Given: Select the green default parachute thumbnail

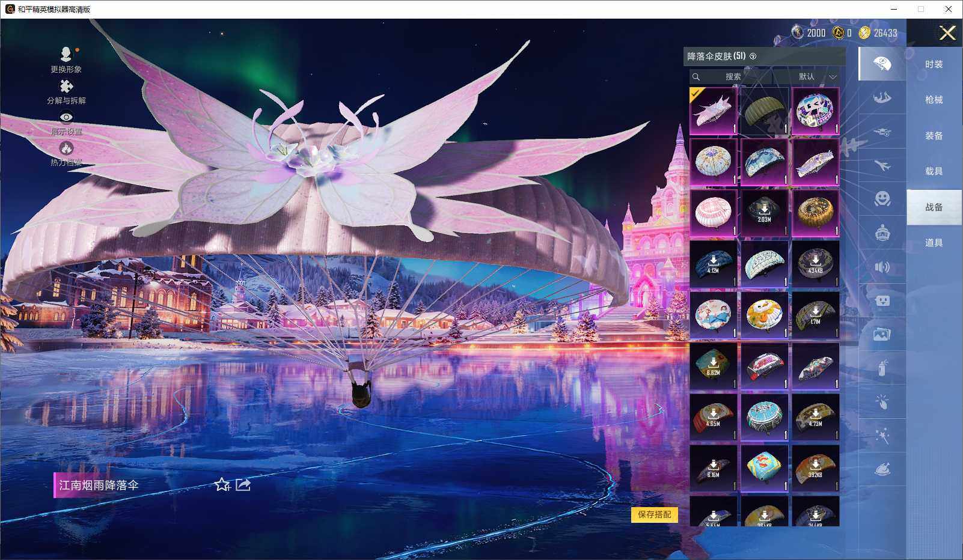Looking at the screenshot, I should [x=764, y=111].
